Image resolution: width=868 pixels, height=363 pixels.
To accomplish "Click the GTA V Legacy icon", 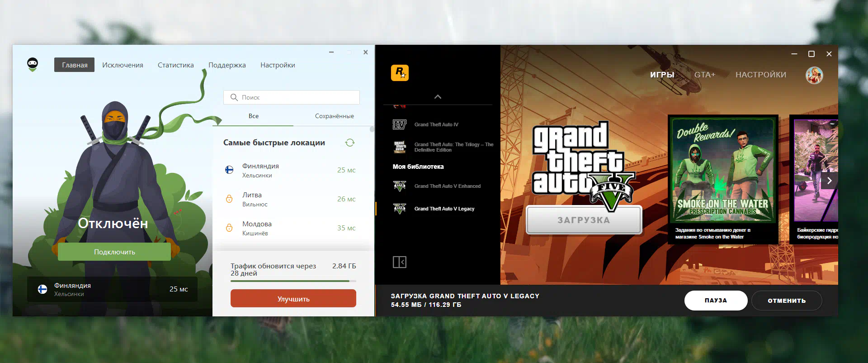I will 400,209.
